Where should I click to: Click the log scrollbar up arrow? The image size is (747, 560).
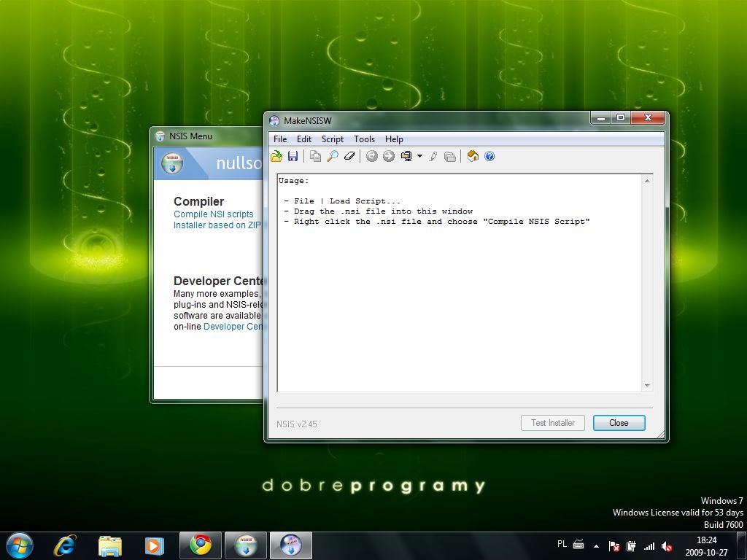pyautogui.click(x=647, y=181)
